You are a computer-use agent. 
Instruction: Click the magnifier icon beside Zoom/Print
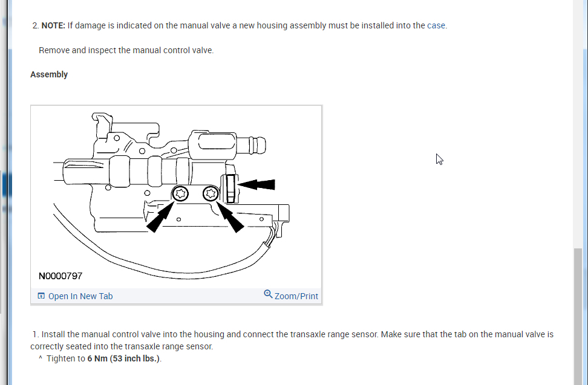pyautogui.click(x=268, y=294)
